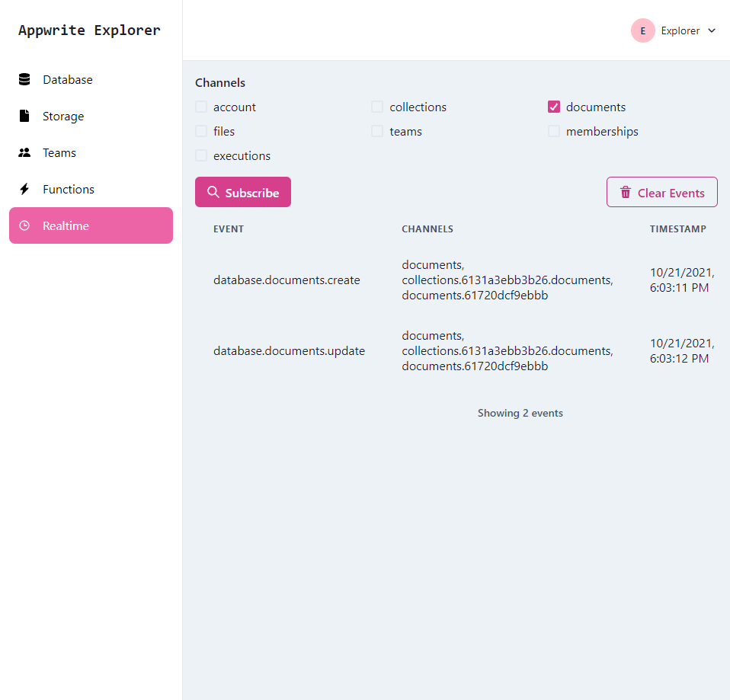Click the Explorer username label
Image resolution: width=730 pixels, height=700 pixels.
click(680, 30)
